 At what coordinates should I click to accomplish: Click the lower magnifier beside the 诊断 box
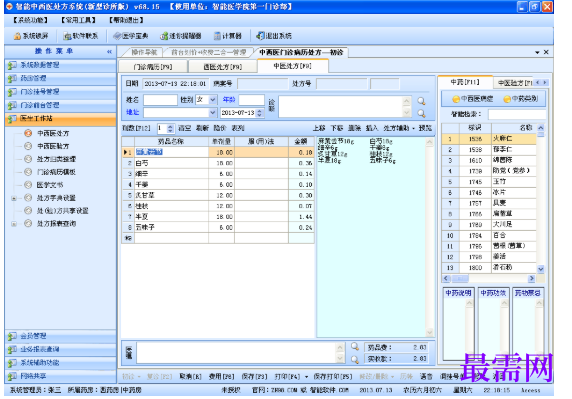421,113
